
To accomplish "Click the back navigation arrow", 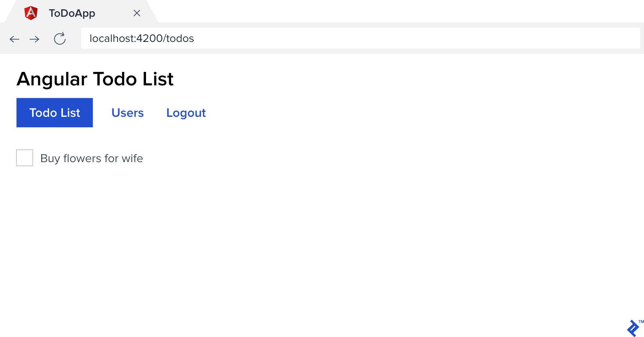I will click(14, 39).
